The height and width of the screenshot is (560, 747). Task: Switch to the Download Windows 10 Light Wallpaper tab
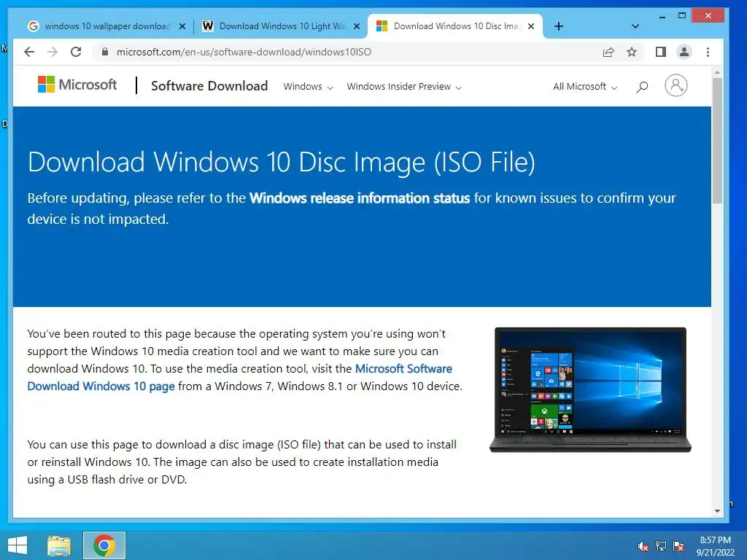(x=282, y=26)
